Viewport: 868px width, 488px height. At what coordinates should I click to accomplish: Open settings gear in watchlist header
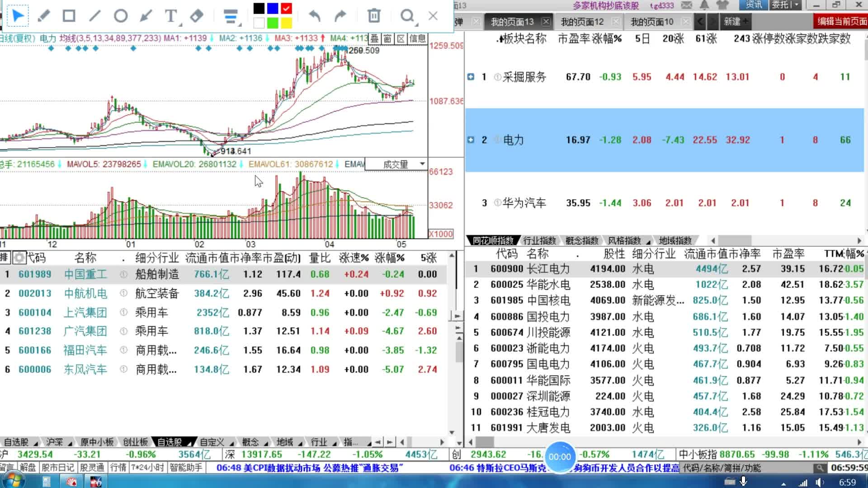pyautogui.click(x=19, y=258)
